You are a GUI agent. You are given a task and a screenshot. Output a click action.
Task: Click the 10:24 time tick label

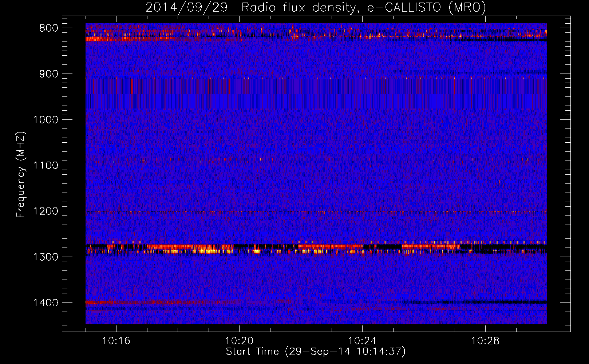tap(363, 341)
